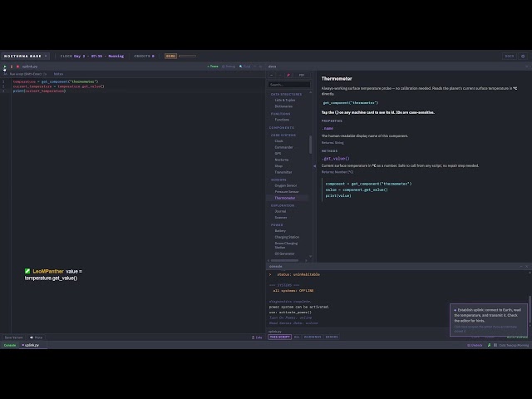Collapse the CORE SYSTEMS group
The image size is (532, 399).
point(283,135)
